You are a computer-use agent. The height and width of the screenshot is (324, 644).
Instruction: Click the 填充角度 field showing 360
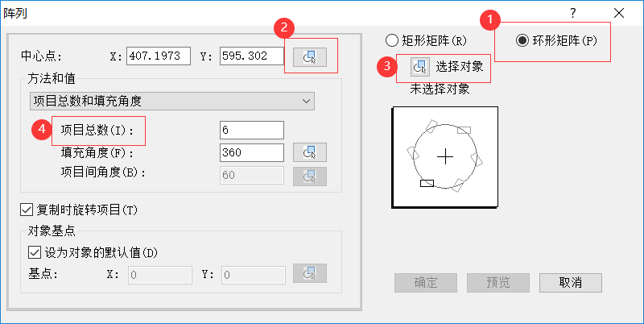pyautogui.click(x=251, y=152)
